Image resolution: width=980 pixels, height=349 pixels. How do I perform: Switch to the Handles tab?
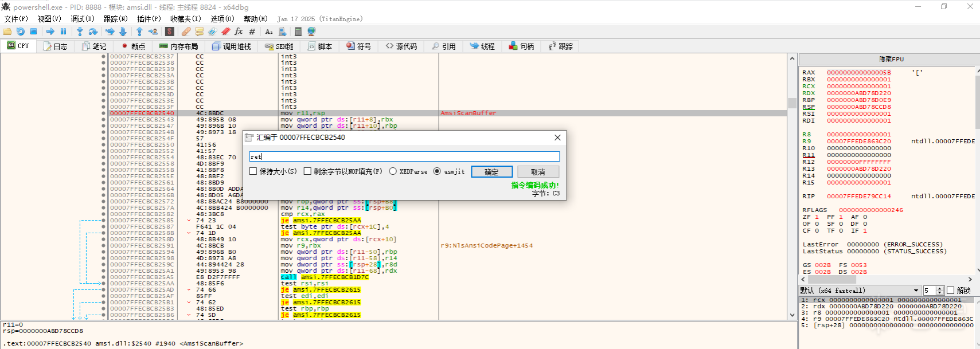[522, 46]
